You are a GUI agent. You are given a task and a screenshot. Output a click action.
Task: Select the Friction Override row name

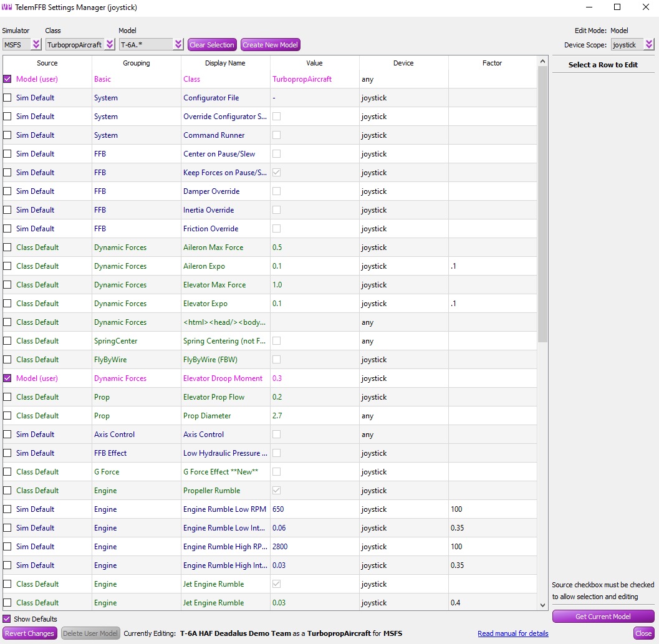[211, 229]
